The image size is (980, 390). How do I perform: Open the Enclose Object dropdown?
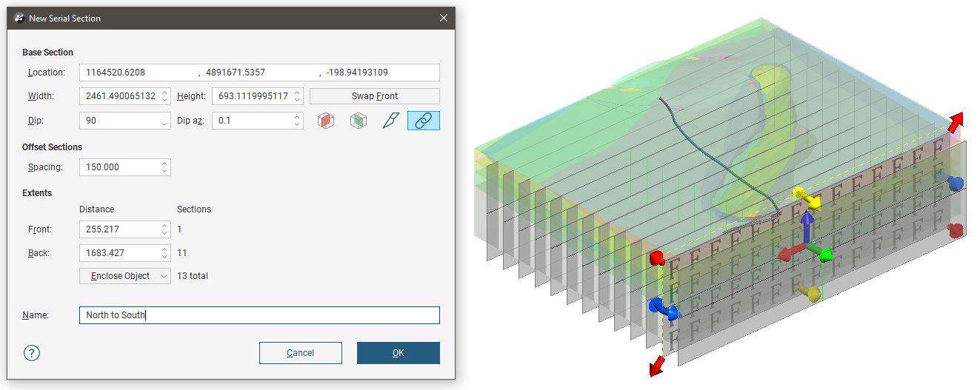124,276
